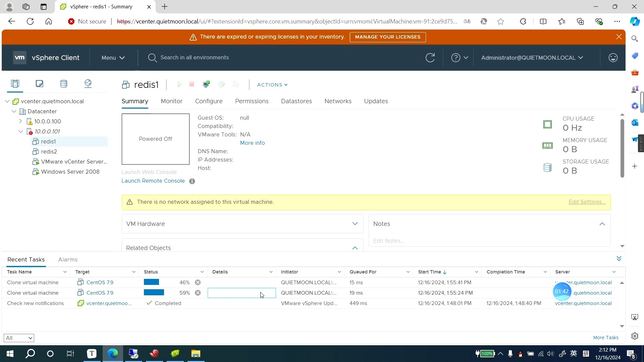Select Windows Server 2008 in the tree

click(x=70, y=172)
